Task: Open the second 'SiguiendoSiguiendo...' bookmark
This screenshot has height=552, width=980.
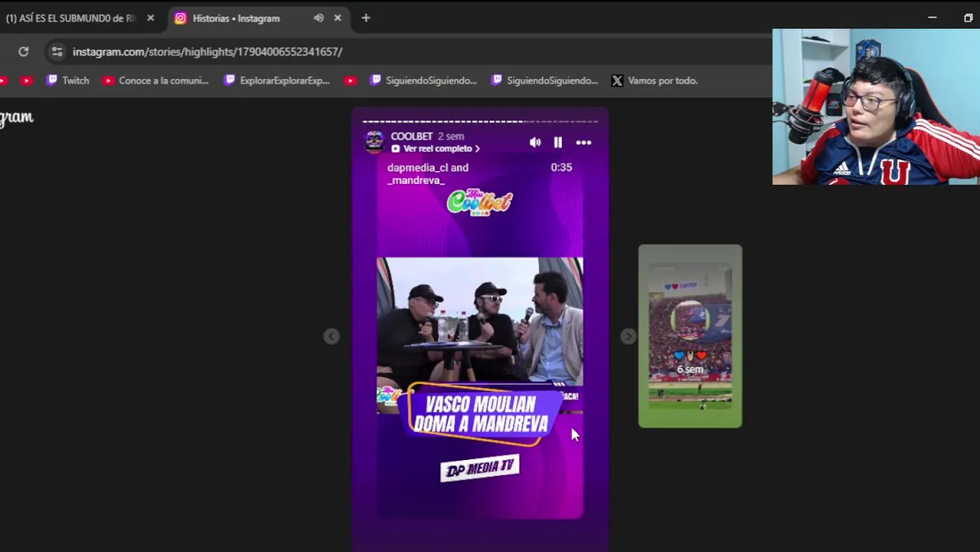Action: coord(545,80)
